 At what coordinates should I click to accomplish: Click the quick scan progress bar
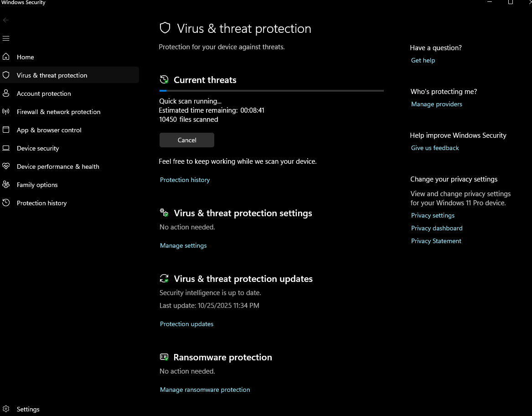point(271,91)
